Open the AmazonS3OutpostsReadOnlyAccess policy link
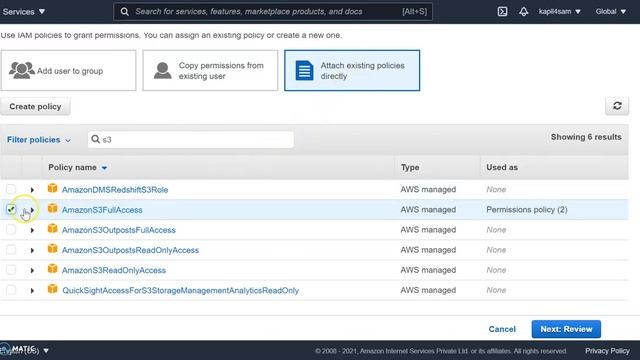 point(130,250)
